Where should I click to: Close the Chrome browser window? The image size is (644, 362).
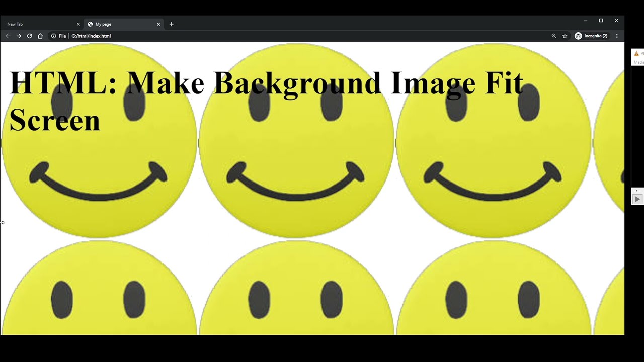click(x=616, y=21)
